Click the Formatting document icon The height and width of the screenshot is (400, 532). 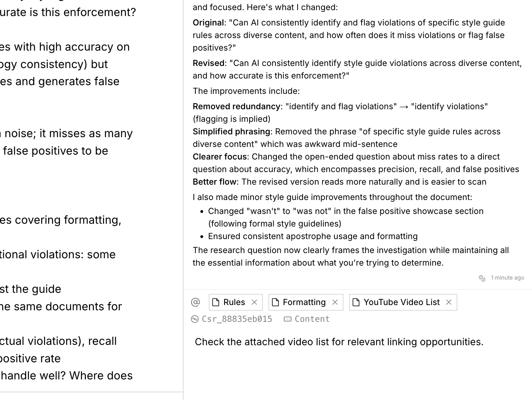[275, 302]
